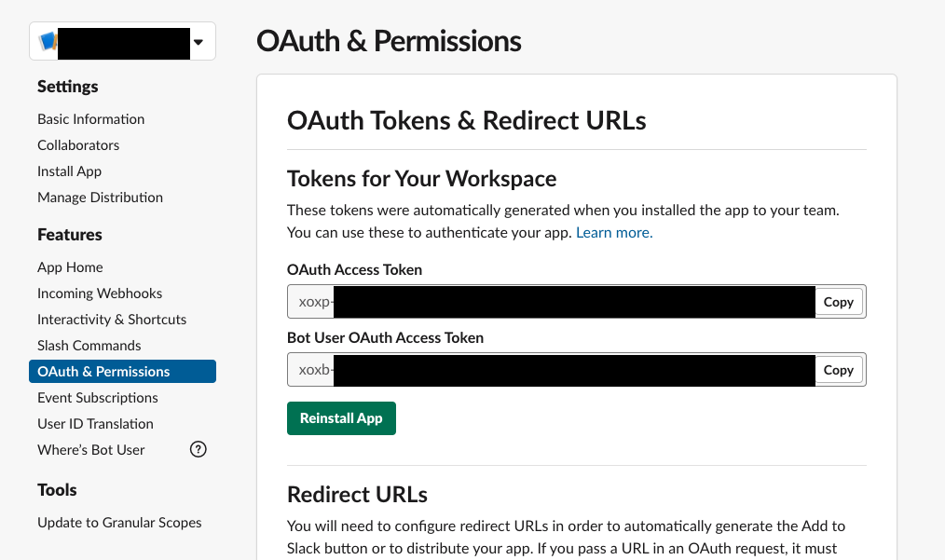Image resolution: width=945 pixels, height=560 pixels.
Task: Select Manage Distribution in sidebar
Action: [x=100, y=198]
